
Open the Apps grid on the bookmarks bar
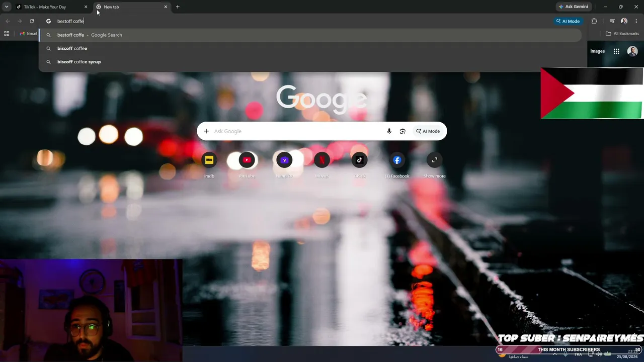(x=7, y=34)
